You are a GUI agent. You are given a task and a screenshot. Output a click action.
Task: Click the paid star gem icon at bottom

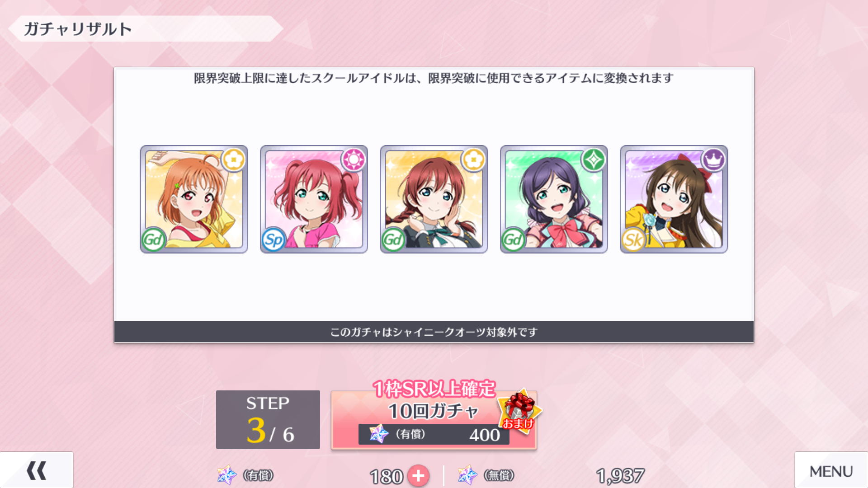click(227, 475)
